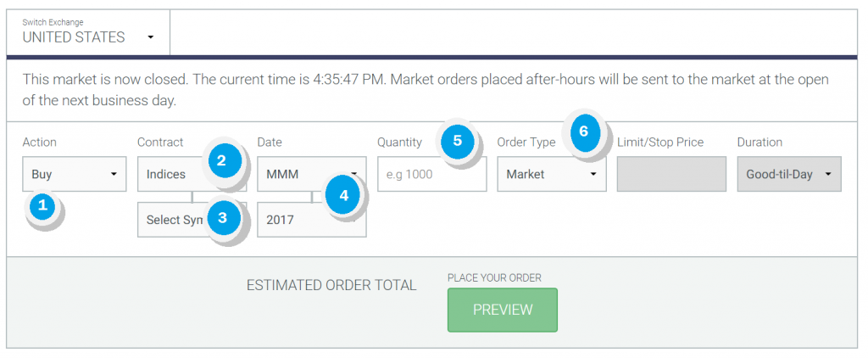Image resolution: width=868 pixels, height=358 pixels.
Task: Click the blue number 3 marker
Action: (222, 217)
